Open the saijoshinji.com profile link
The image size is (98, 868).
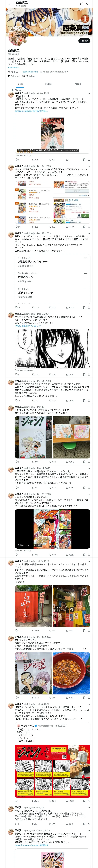tap(30, 72)
